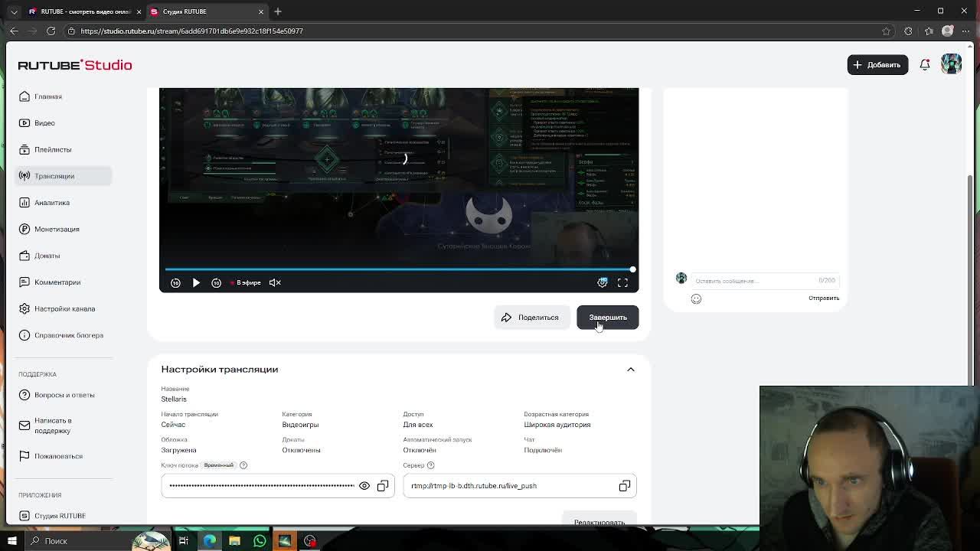Open the user profile avatar menu
This screenshot has height=551, width=980.
(x=951, y=64)
